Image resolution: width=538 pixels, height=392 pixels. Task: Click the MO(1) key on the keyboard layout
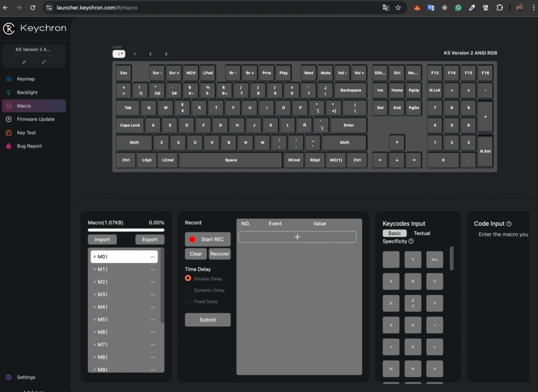(336, 160)
